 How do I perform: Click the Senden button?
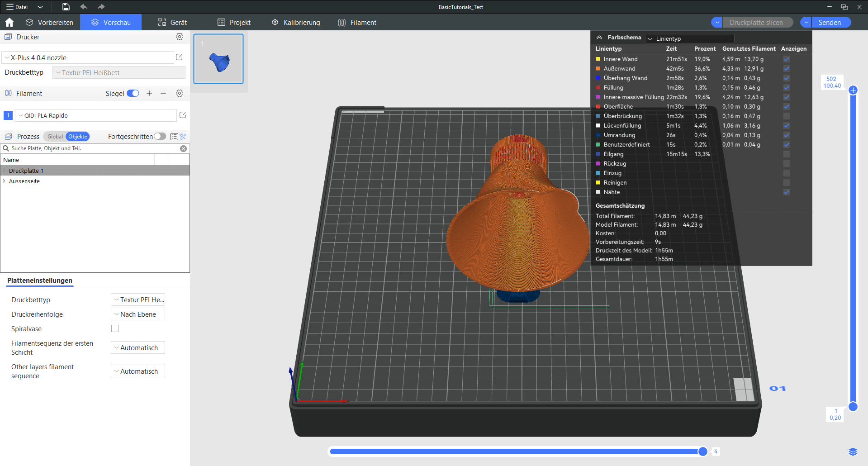tap(830, 22)
